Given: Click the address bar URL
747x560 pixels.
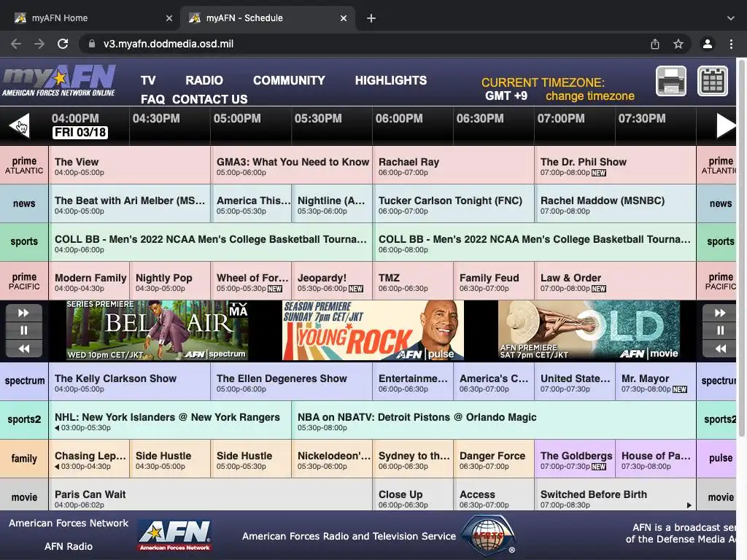Looking at the screenshot, I should (x=169, y=44).
